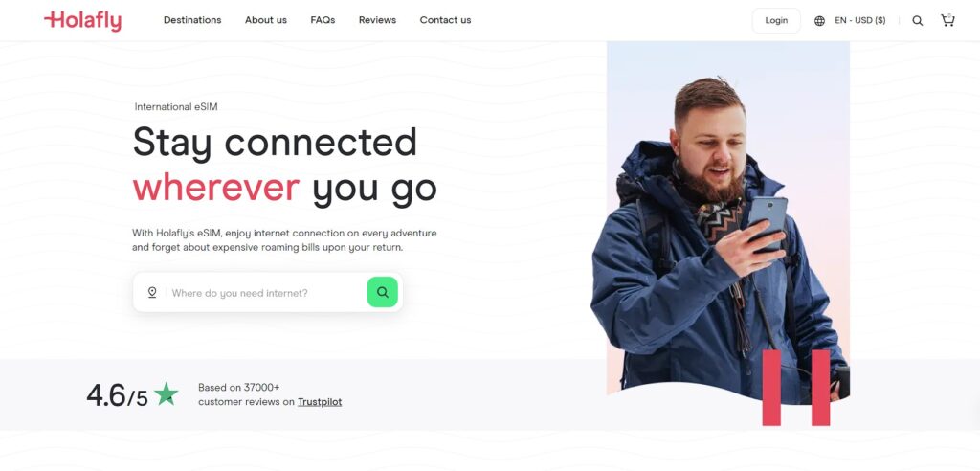The width and height of the screenshot is (980, 471).
Task: Click the Holafly logo
Action: coord(82,21)
